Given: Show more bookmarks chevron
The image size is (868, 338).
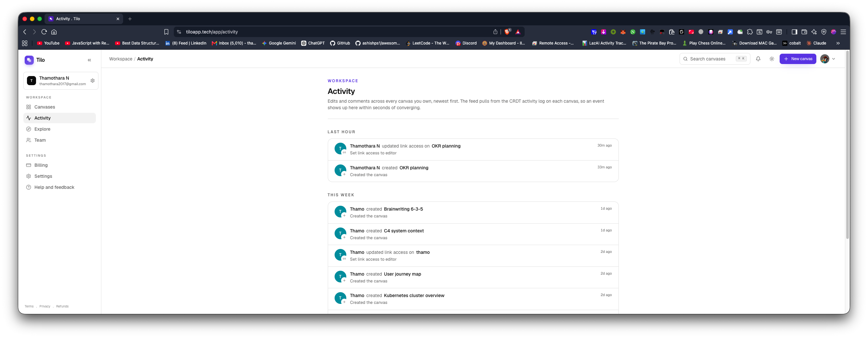Looking at the screenshot, I should (x=838, y=43).
